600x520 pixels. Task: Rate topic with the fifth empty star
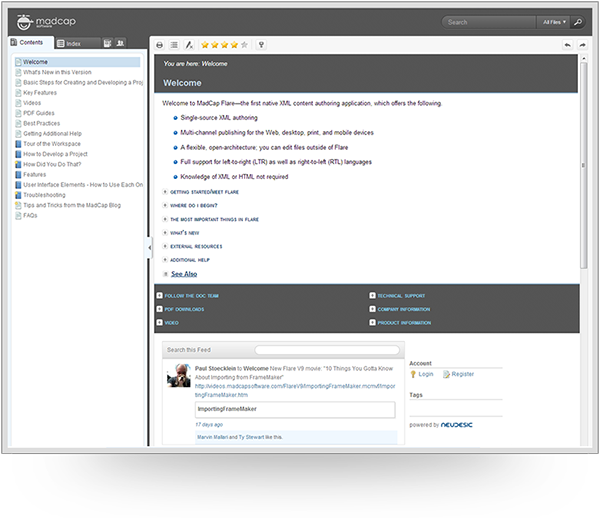pos(244,45)
